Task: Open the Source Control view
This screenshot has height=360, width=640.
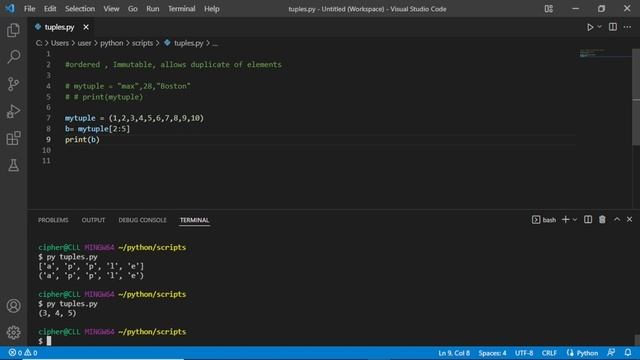Action: point(13,84)
